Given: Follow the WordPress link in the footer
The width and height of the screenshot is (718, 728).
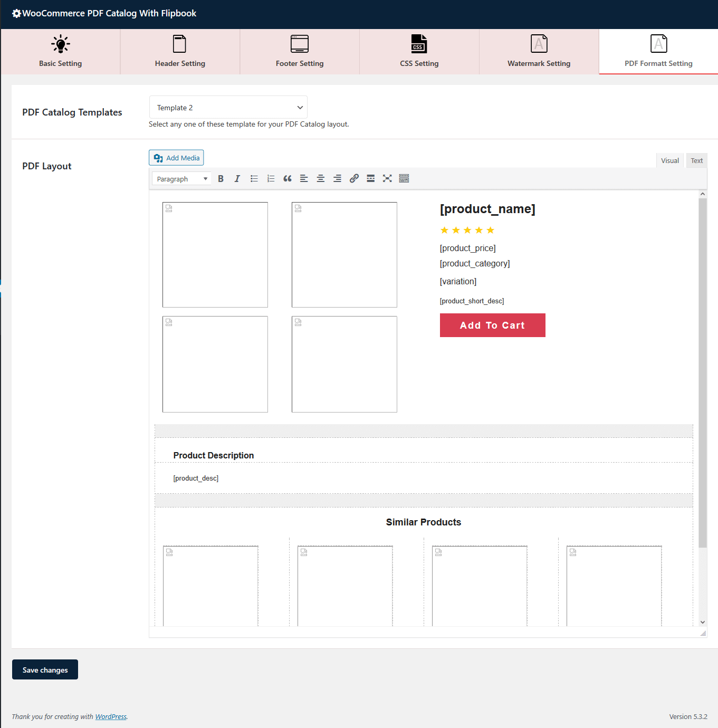Looking at the screenshot, I should coord(111,717).
